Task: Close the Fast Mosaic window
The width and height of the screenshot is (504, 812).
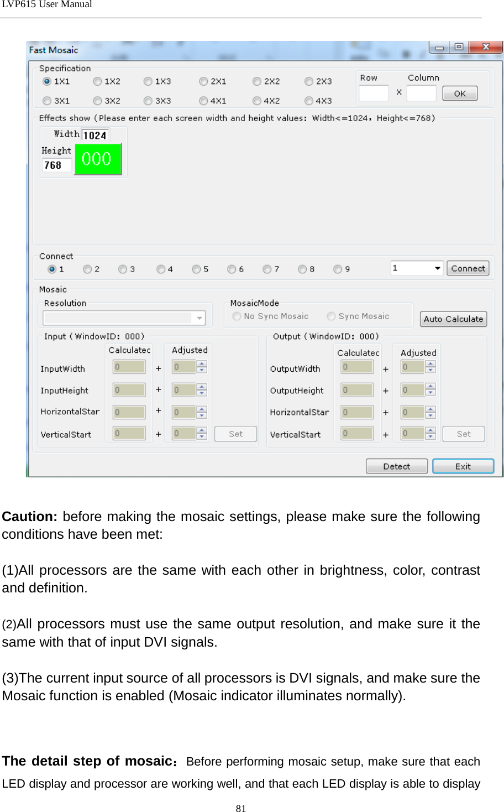Action: (486, 48)
